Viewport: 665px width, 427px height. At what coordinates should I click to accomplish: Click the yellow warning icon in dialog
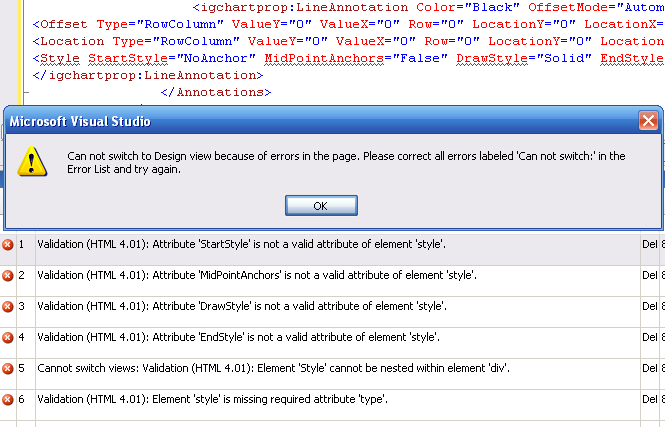[x=32, y=162]
